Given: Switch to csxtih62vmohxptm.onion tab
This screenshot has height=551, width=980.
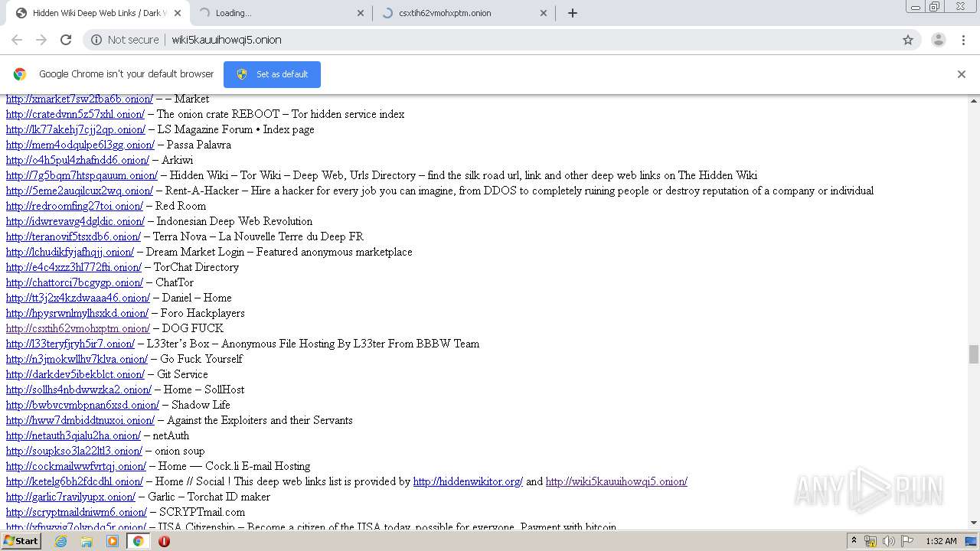Looking at the screenshot, I should (464, 13).
